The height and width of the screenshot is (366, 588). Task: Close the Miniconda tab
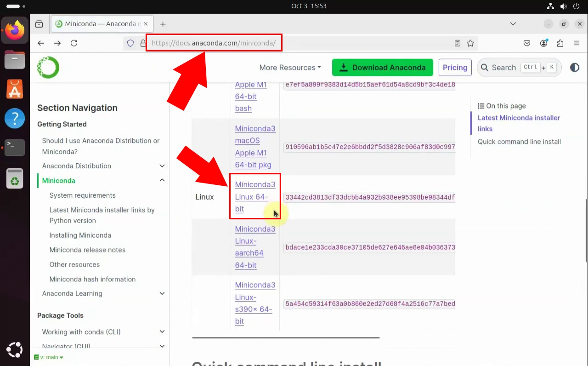[146, 24]
